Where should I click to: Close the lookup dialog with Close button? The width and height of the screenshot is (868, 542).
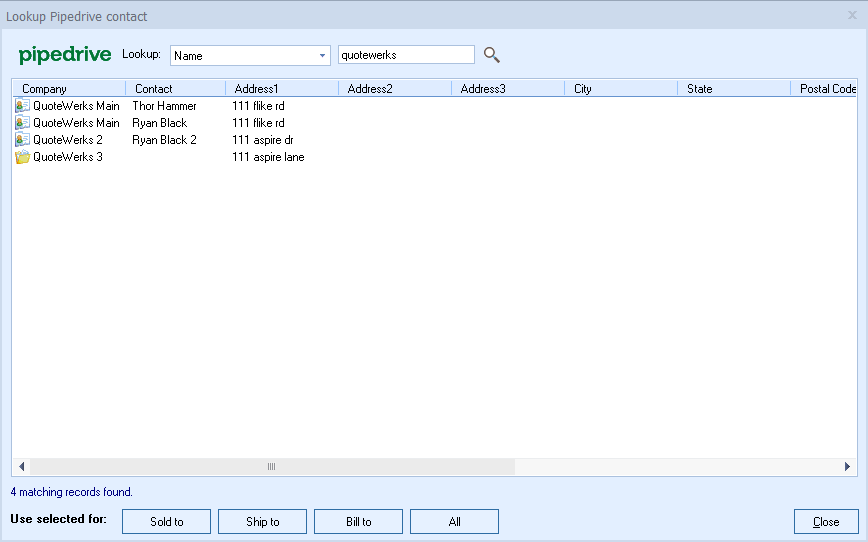826,522
